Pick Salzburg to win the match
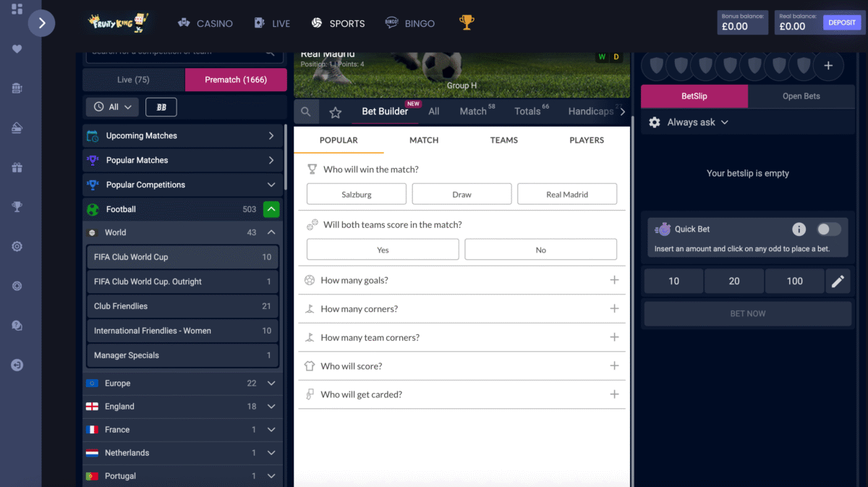Screen dimensions: 868x487 click(357, 195)
